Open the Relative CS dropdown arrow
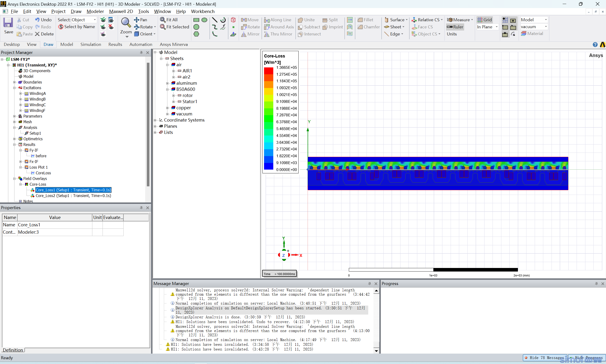The height and width of the screenshot is (364, 606). [442, 20]
